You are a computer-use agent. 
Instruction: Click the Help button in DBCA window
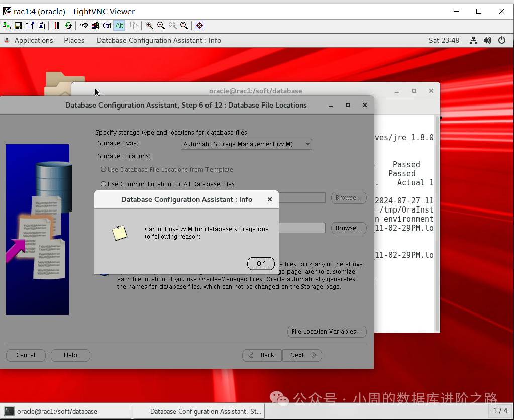tap(70, 355)
